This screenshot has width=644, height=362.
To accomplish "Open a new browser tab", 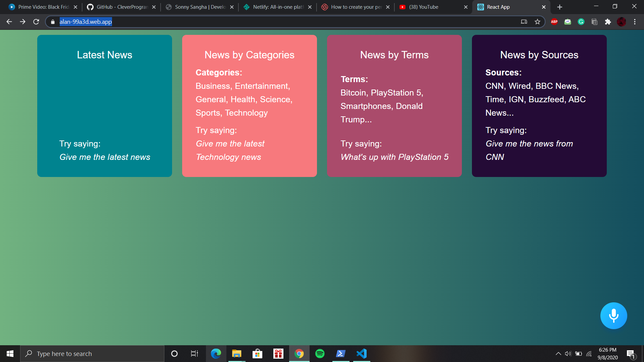I will coord(559,7).
